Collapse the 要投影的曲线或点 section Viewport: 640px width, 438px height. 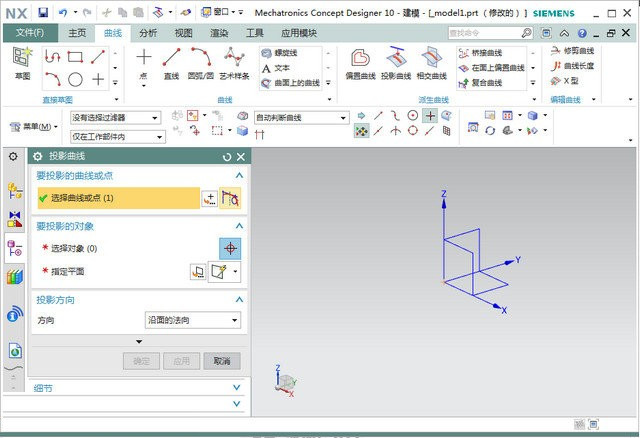pyautogui.click(x=240, y=176)
